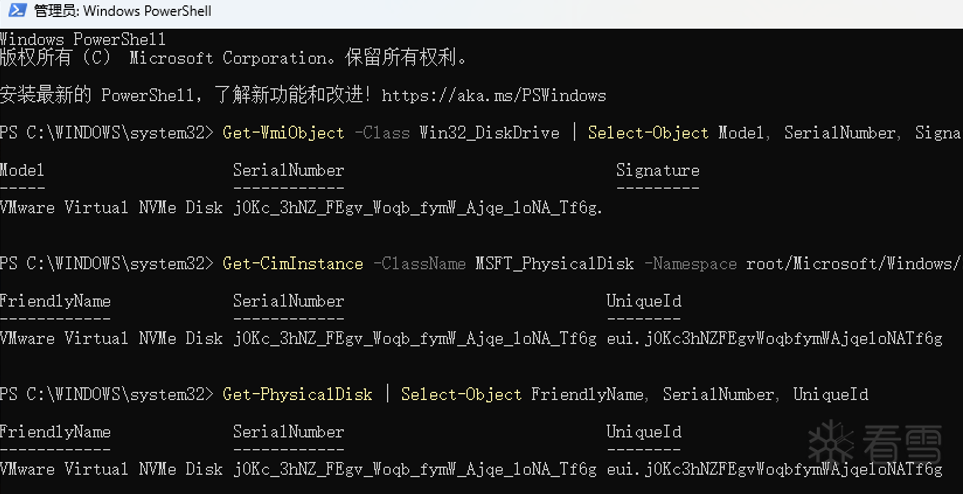Click the Get-CimInstance command text
The height and width of the screenshot is (494, 963).
[x=293, y=264]
